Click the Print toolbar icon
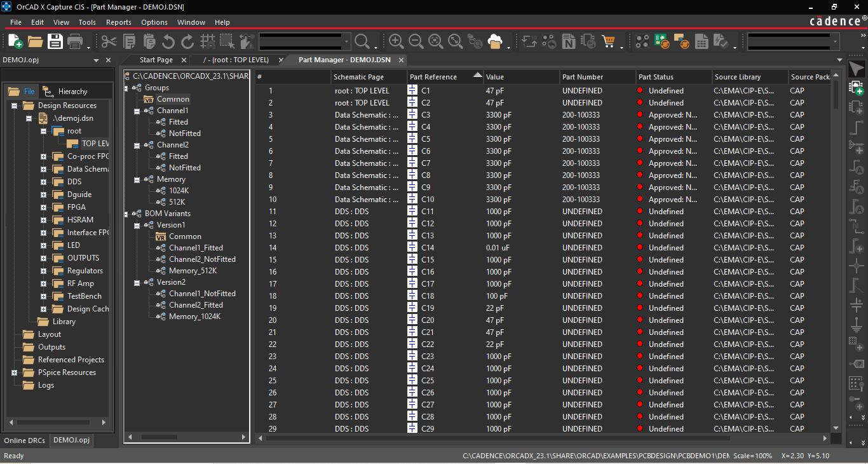 (74, 42)
